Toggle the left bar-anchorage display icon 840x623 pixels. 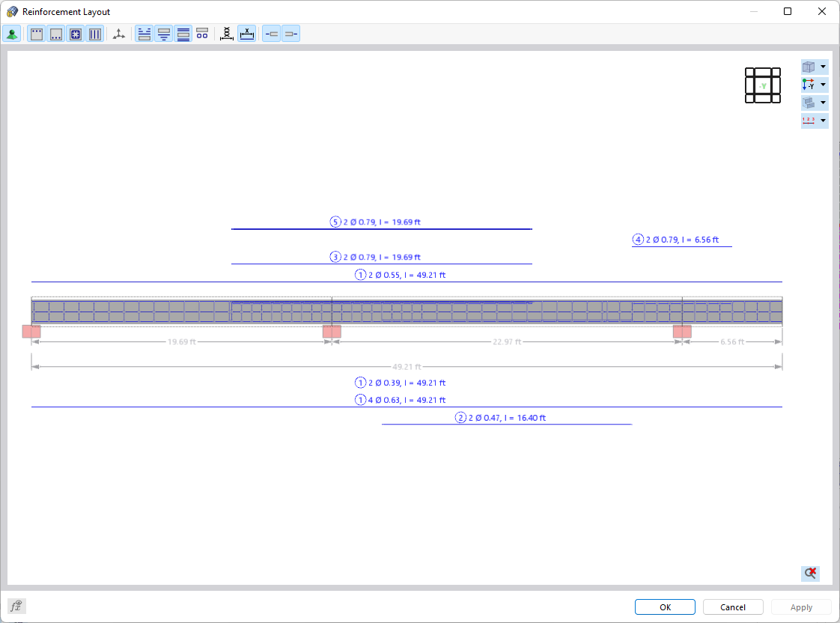[272, 33]
